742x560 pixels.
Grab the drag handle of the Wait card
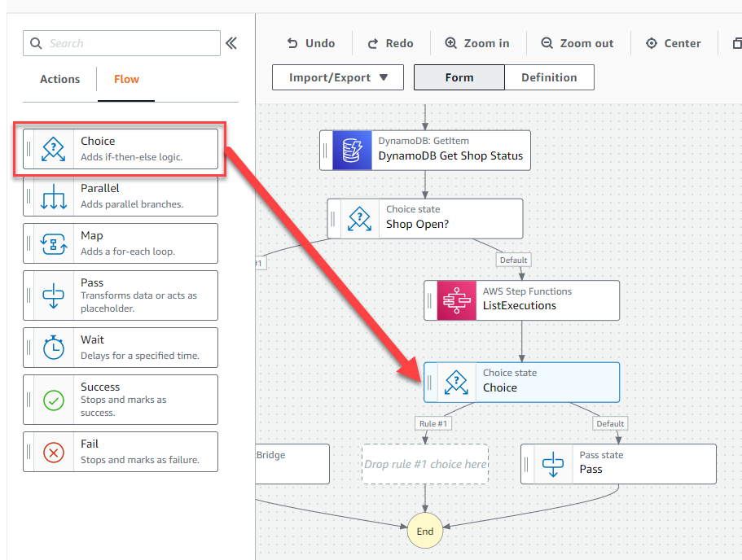coord(29,348)
